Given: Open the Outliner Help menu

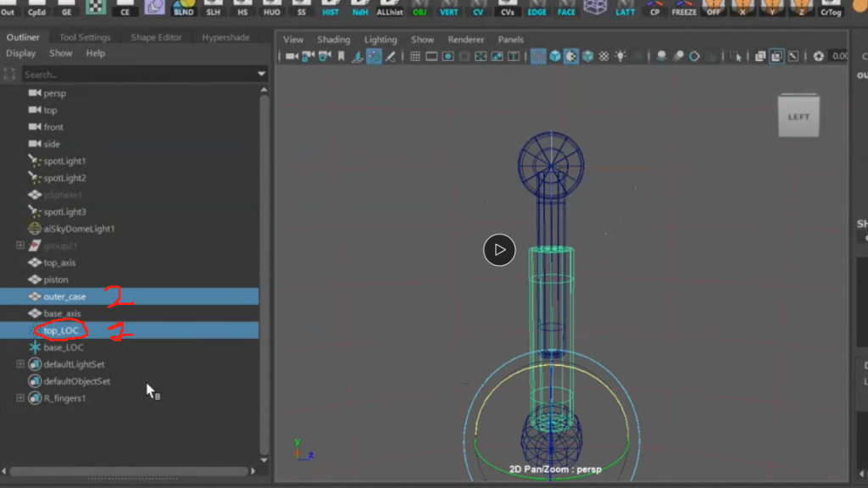Looking at the screenshot, I should 95,53.
